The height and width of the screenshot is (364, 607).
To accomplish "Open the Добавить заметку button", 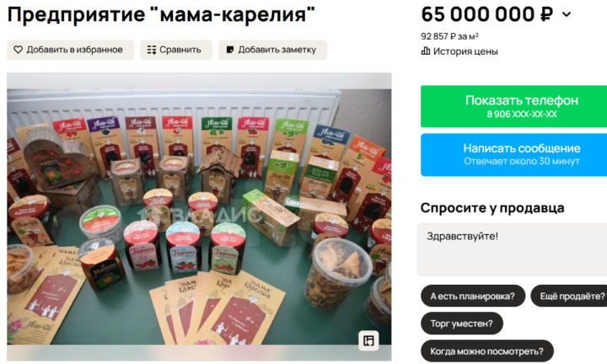I will [x=272, y=50].
